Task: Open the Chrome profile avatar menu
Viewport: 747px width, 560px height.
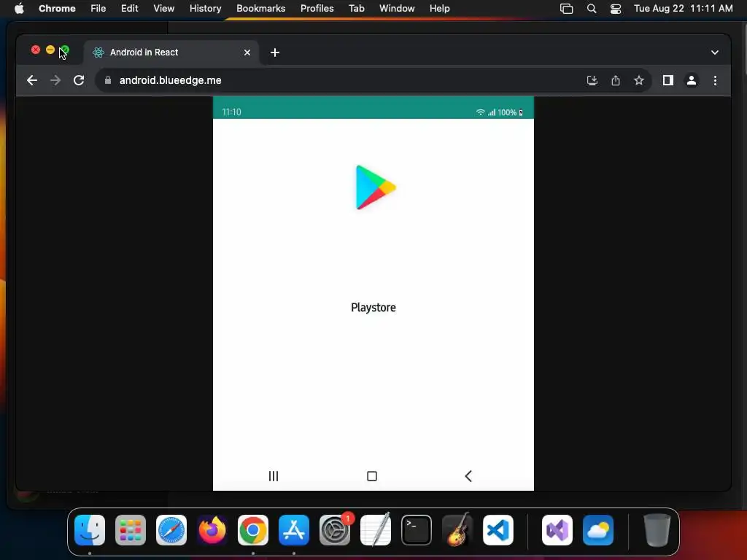Action: (x=692, y=80)
